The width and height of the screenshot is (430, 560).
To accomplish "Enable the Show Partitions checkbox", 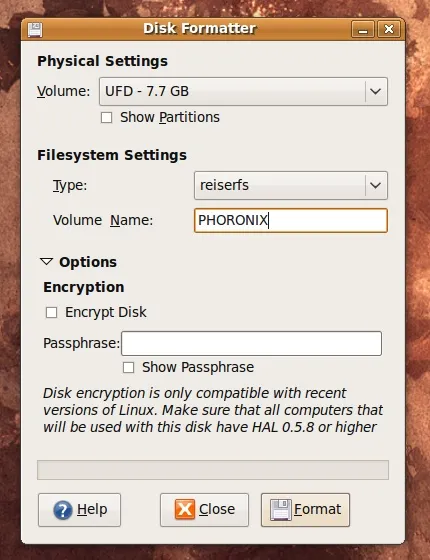I will pos(106,118).
